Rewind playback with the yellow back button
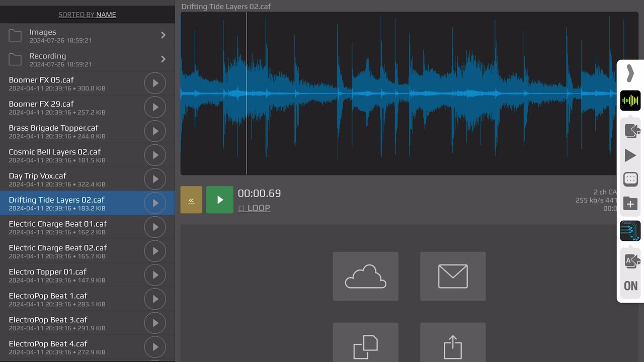Image resolution: width=644 pixels, height=362 pixels. click(x=191, y=200)
